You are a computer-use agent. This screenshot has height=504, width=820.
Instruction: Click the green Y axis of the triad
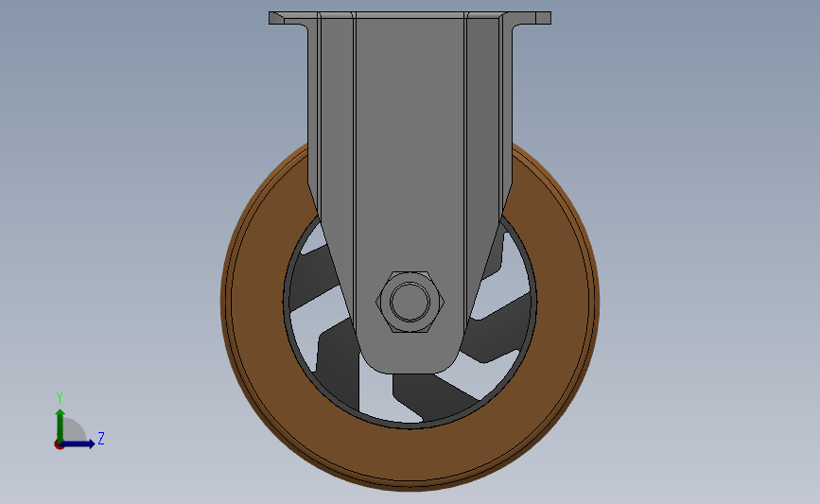[x=61, y=426]
